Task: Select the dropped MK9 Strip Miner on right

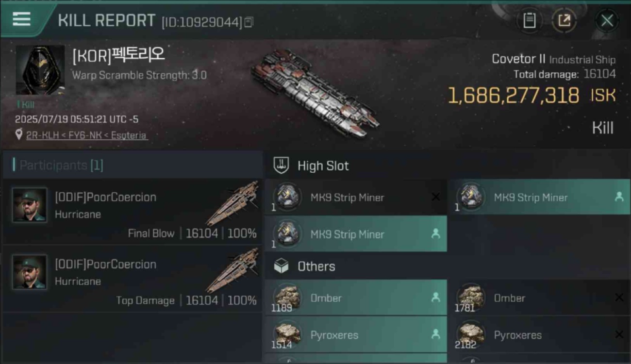Action: 539,197
